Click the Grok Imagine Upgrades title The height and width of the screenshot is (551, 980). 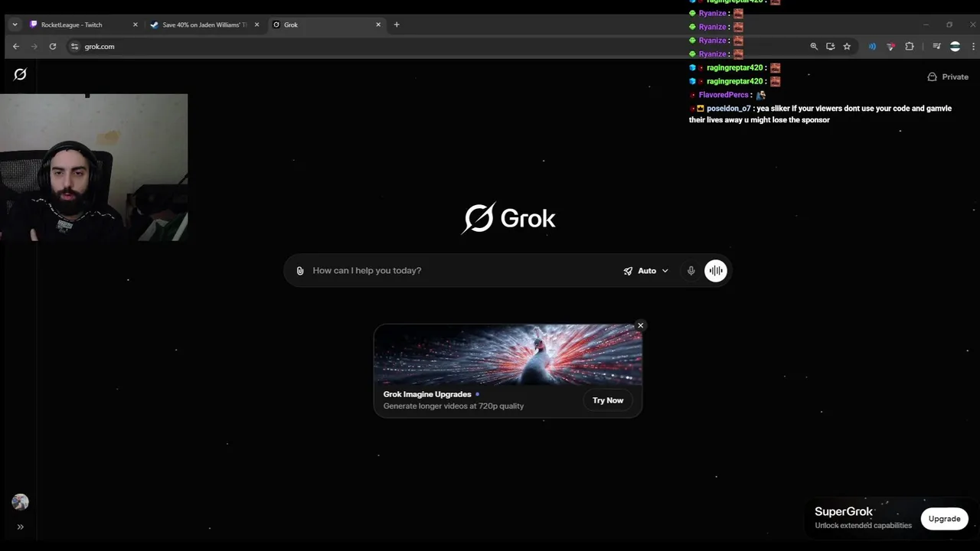[427, 394]
